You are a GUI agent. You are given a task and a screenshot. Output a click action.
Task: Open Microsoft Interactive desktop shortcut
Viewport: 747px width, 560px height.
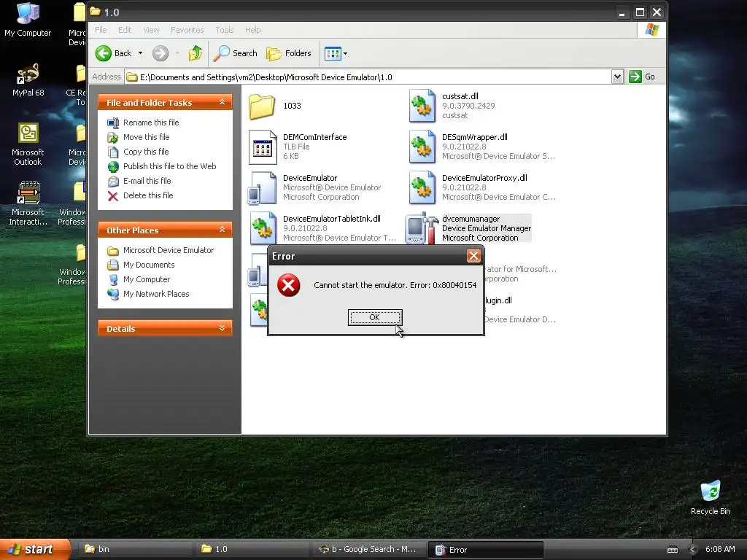coord(28,203)
